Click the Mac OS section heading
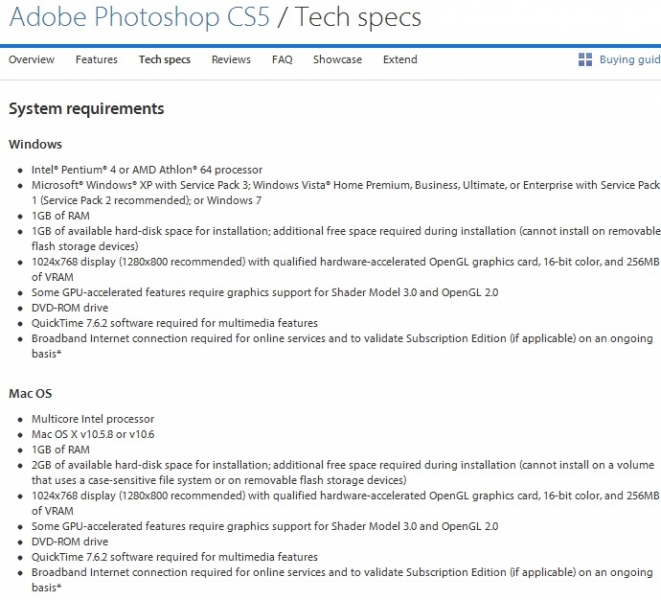 coord(31,394)
